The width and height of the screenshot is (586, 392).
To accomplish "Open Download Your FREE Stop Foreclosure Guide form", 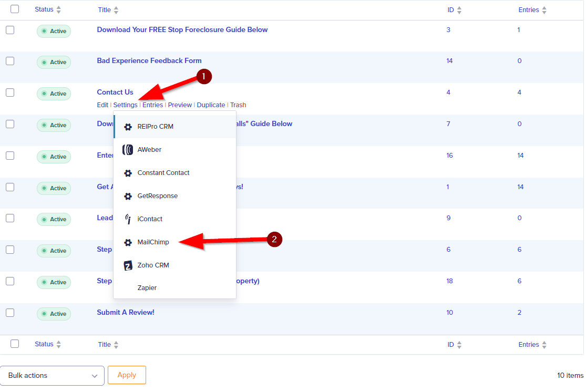I will pyautogui.click(x=182, y=30).
